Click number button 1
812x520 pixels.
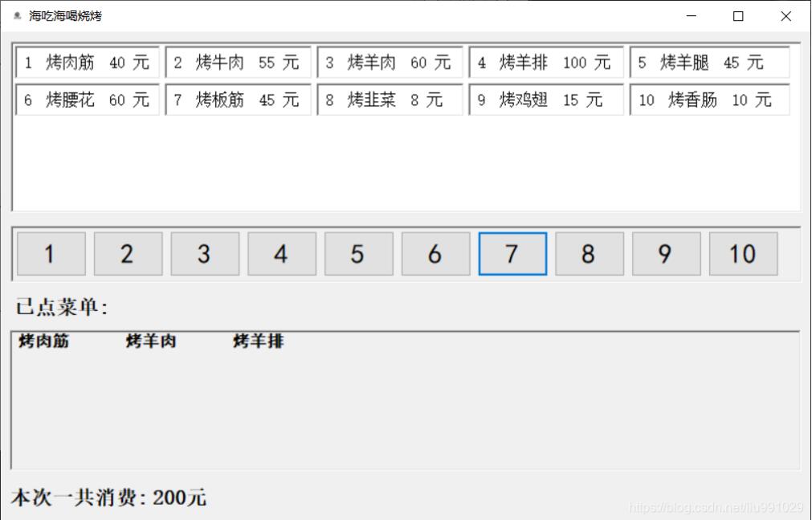[51, 253]
